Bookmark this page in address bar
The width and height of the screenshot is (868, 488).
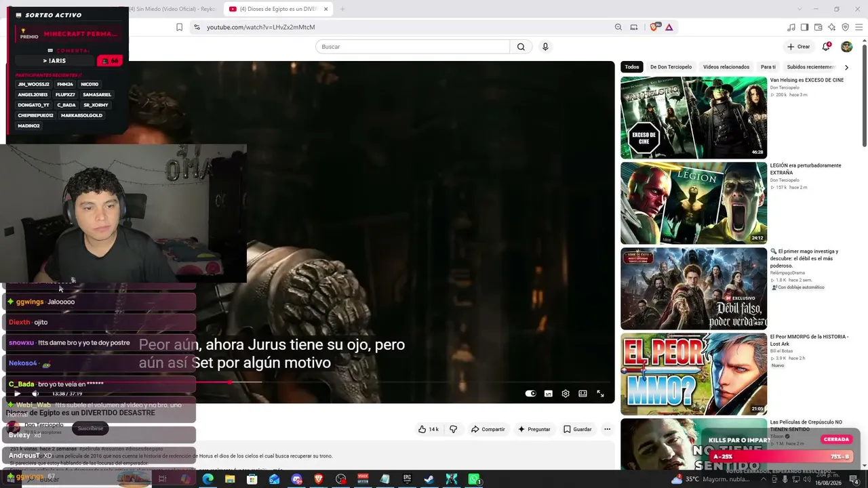tap(179, 27)
